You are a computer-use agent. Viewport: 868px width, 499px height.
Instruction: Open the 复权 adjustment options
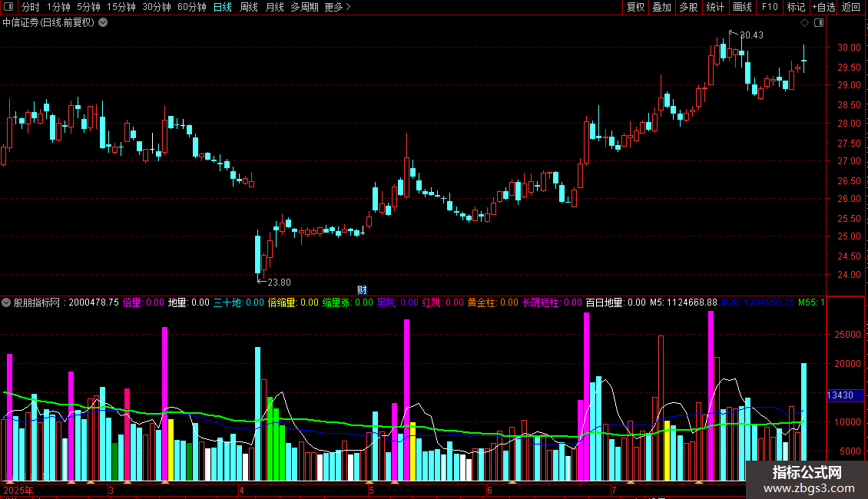pyautogui.click(x=635, y=7)
